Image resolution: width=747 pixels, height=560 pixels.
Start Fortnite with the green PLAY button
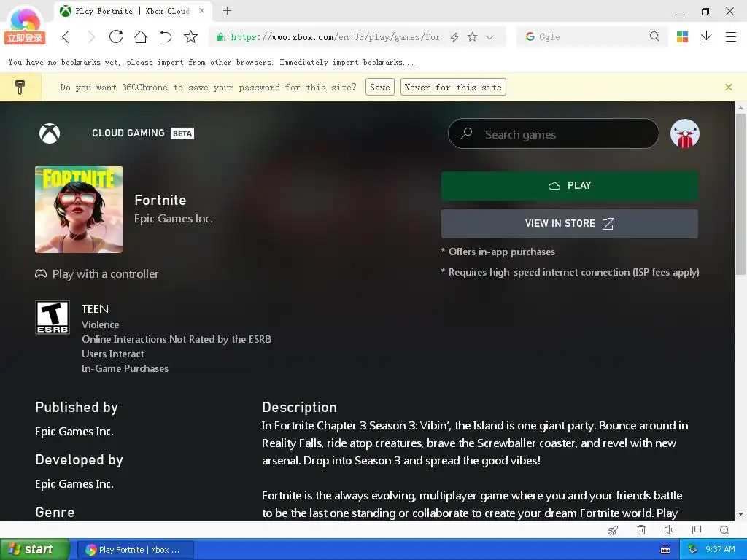click(x=569, y=186)
